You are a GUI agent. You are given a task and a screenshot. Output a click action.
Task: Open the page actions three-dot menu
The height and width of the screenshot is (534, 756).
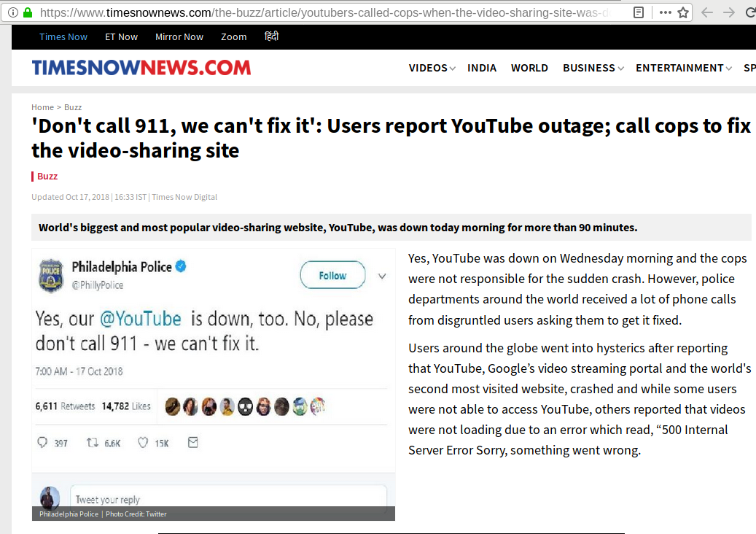pyautogui.click(x=664, y=12)
